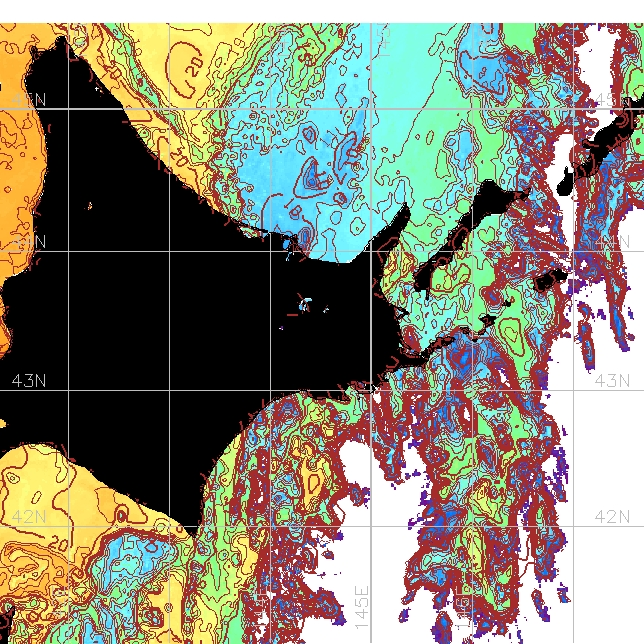
Task: Click grid intersection of 42N and 145E
Action: pos(371,526)
